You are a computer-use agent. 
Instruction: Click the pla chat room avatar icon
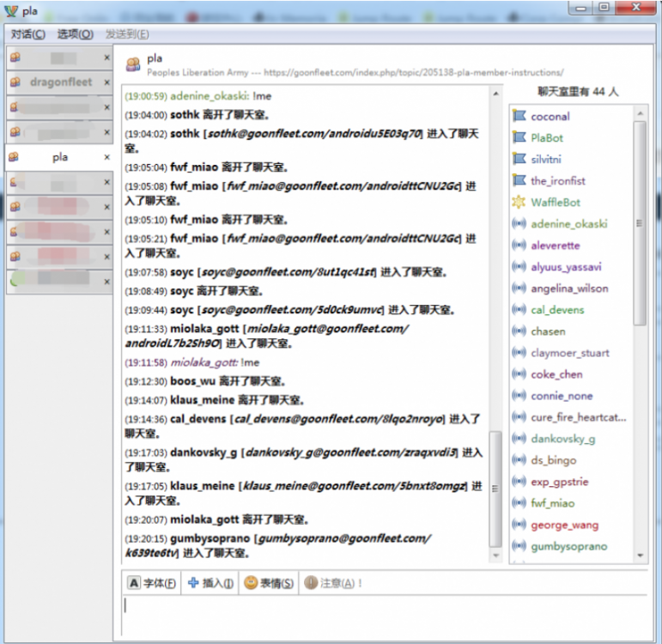(x=133, y=64)
